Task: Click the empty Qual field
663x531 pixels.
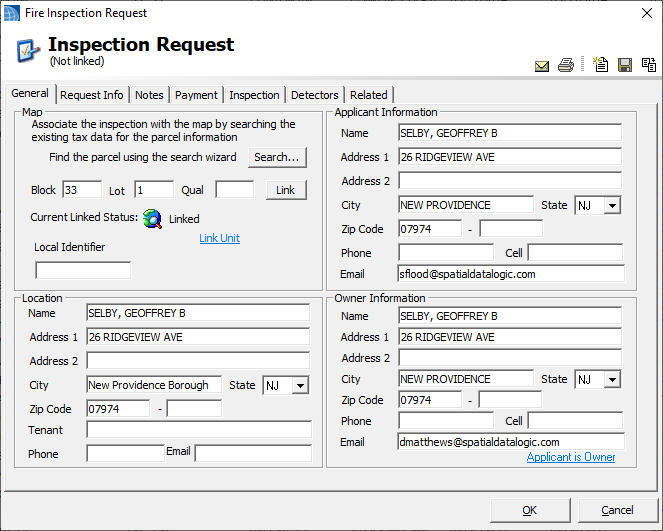Action: tap(235, 190)
